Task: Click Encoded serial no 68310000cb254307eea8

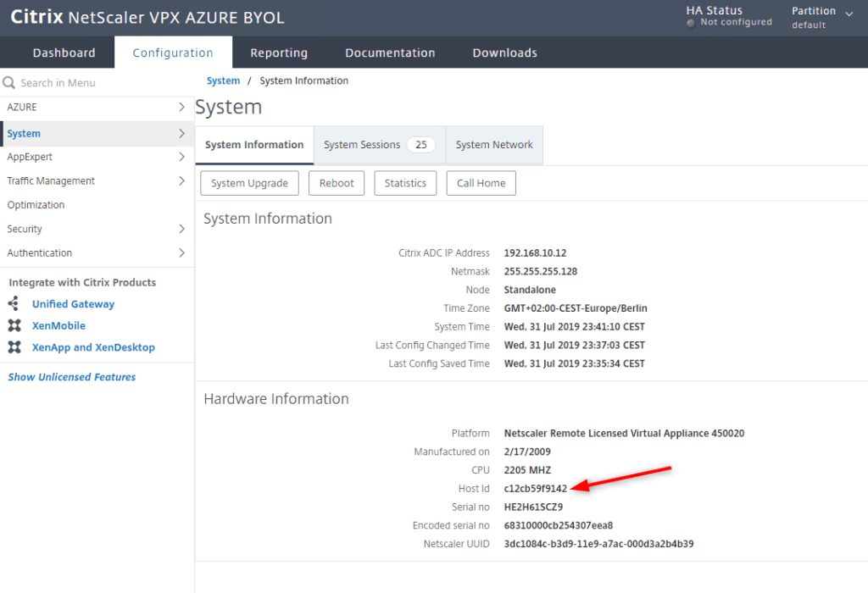Action: click(558, 525)
